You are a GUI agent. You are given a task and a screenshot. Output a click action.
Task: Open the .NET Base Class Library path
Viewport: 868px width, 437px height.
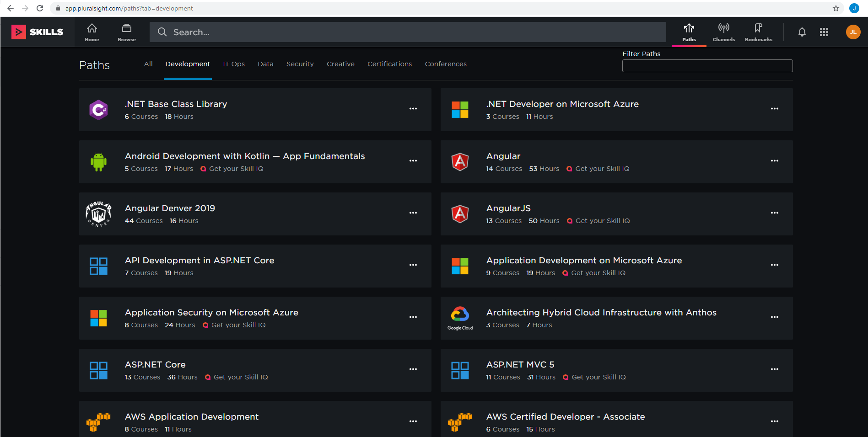coord(176,104)
